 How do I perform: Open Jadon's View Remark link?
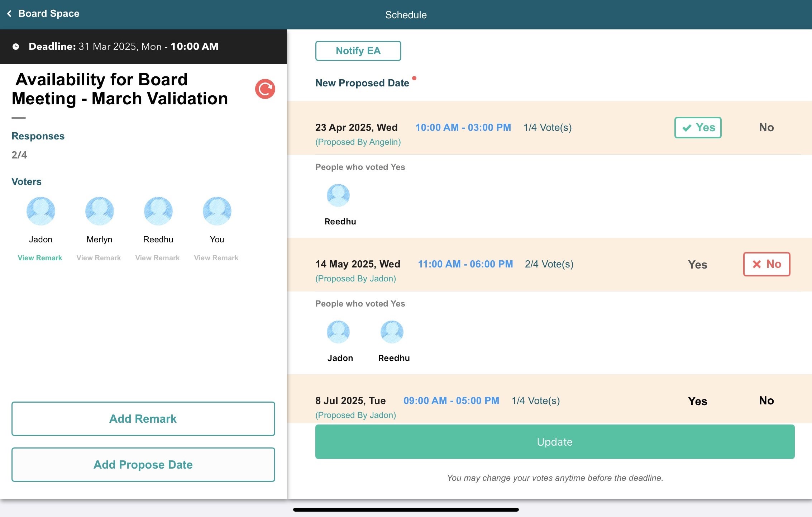point(40,258)
